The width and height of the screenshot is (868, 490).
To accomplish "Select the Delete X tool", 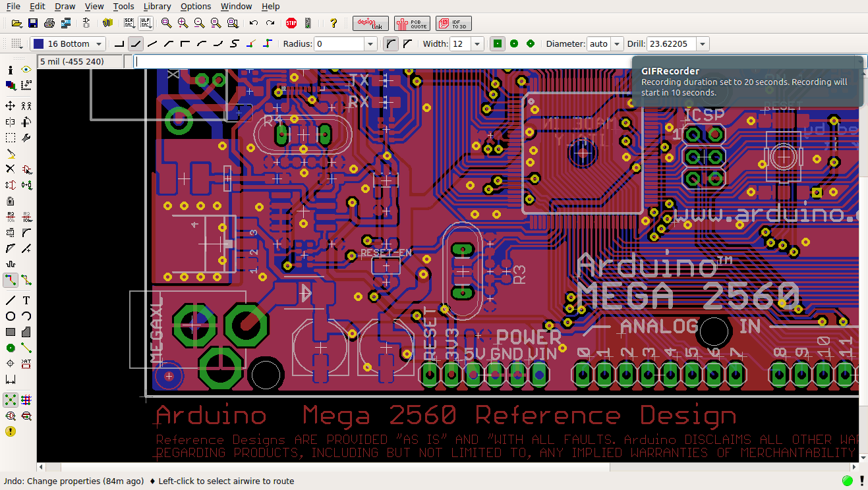I will coord(11,169).
